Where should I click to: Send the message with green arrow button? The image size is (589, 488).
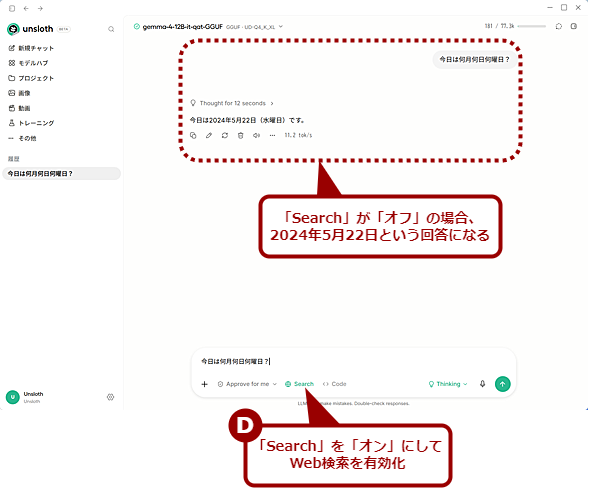pos(503,384)
